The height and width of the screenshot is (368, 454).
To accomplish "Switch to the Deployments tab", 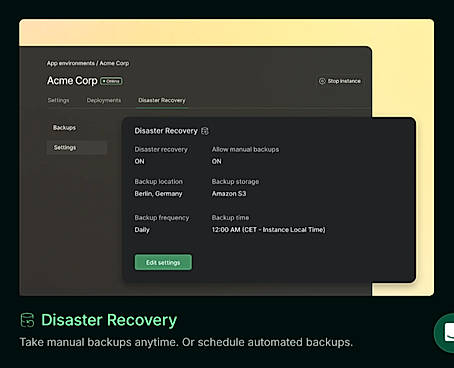I will pyautogui.click(x=104, y=100).
